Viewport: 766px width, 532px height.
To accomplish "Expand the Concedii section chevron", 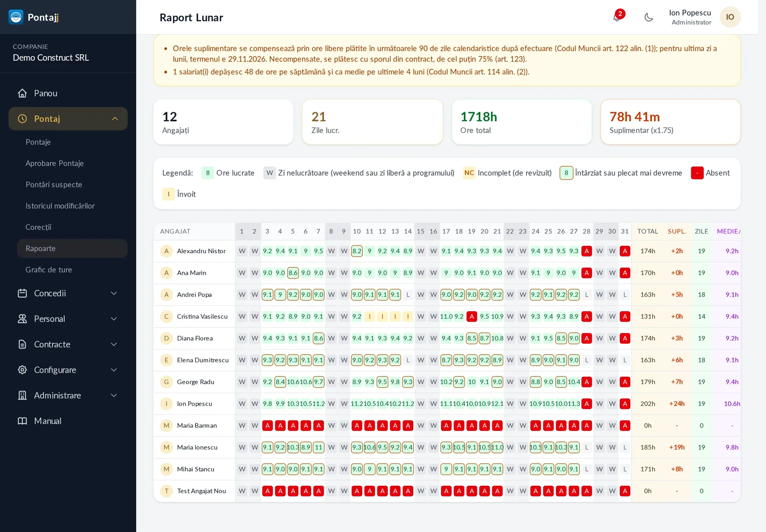I will pyautogui.click(x=114, y=293).
